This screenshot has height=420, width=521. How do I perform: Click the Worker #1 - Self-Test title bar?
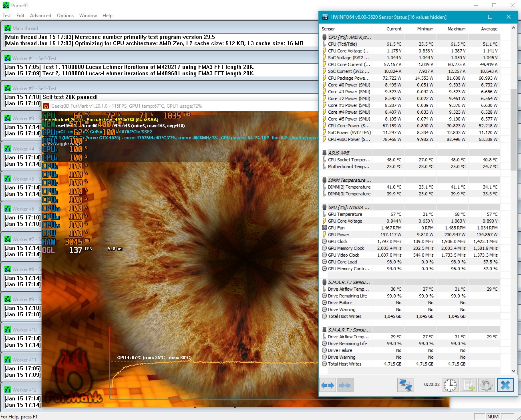coord(160,58)
